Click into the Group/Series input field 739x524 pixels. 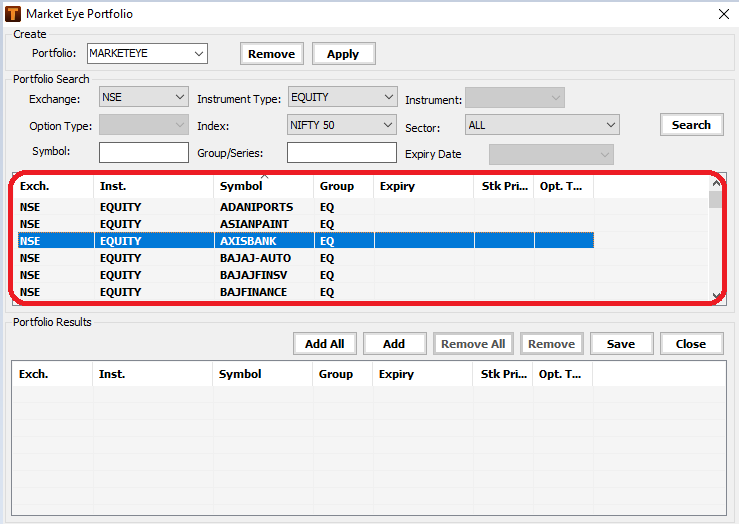point(342,152)
